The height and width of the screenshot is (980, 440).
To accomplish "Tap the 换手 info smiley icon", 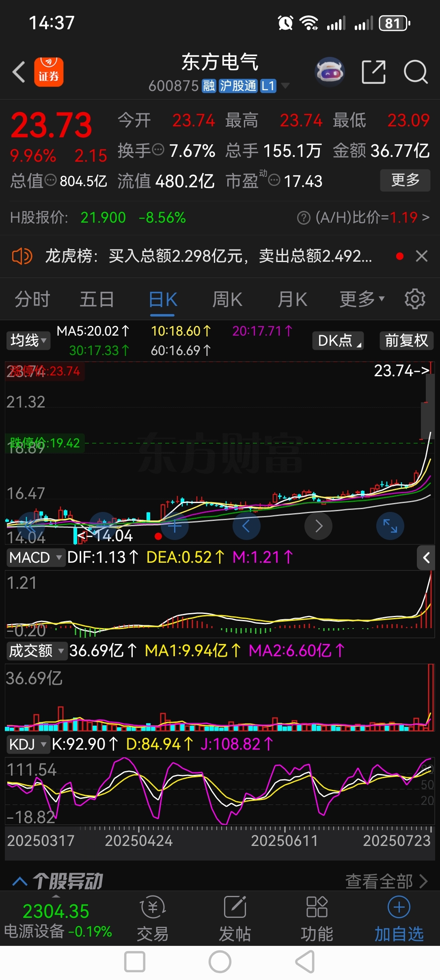I will pos(158,150).
